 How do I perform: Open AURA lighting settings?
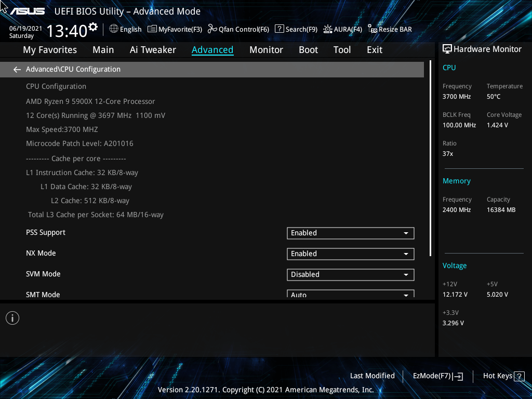click(x=342, y=29)
